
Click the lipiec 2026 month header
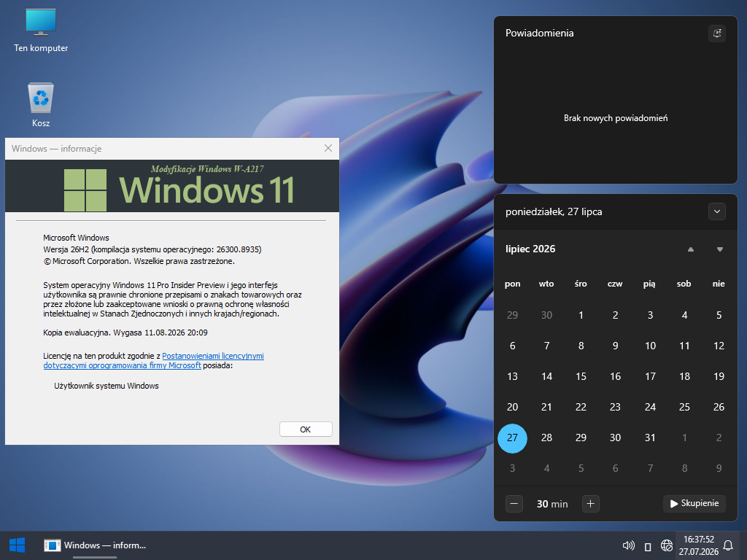530,249
